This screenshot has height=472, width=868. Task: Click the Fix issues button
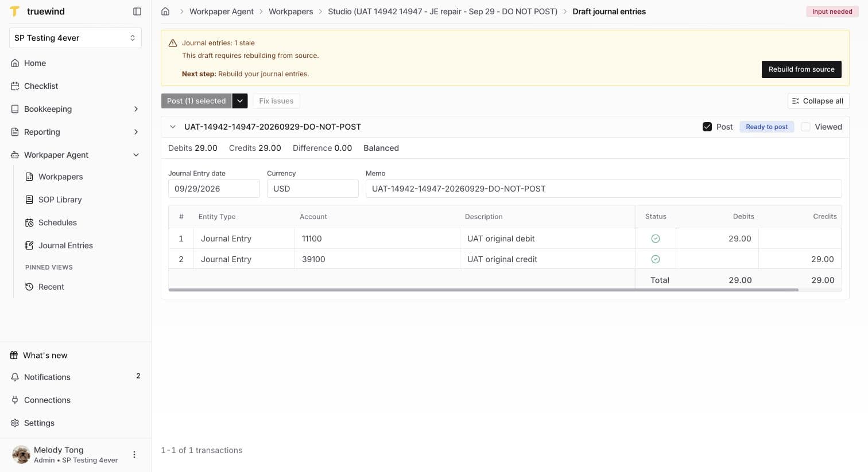[276, 101]
